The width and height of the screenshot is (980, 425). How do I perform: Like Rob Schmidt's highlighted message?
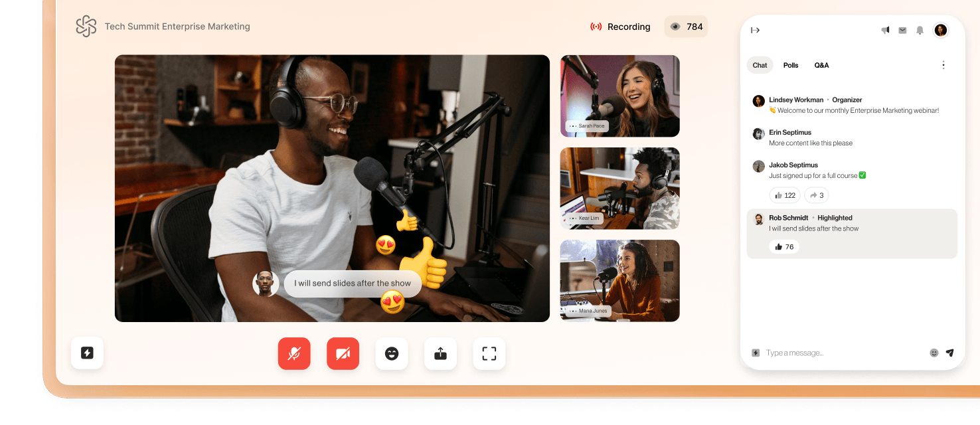point(784,247)
